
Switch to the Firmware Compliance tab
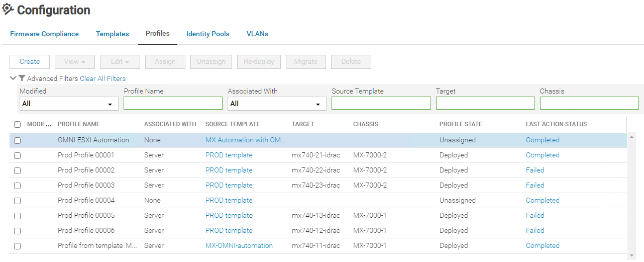(44, 34)
